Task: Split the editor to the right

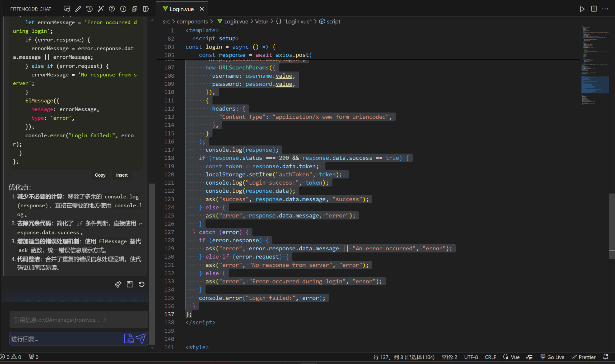Action: 594,9
